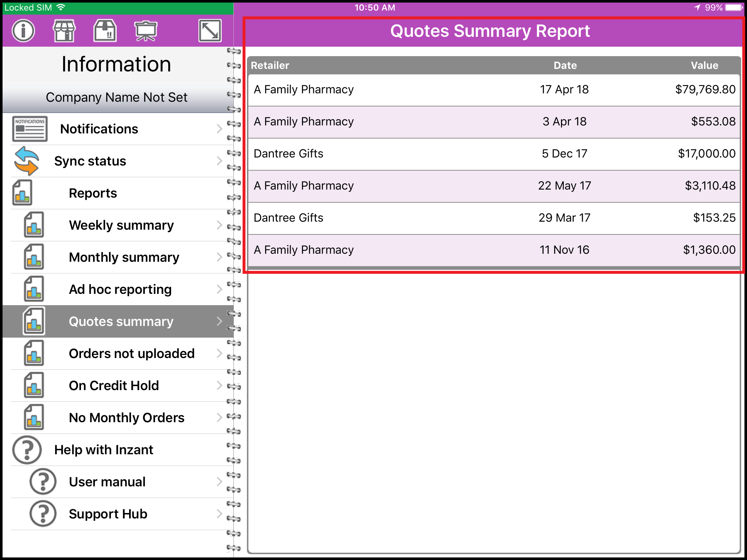This screenshot has height=560, width=747.
Task: Tap the Sync status arrows icon
Action: (26, 161)
